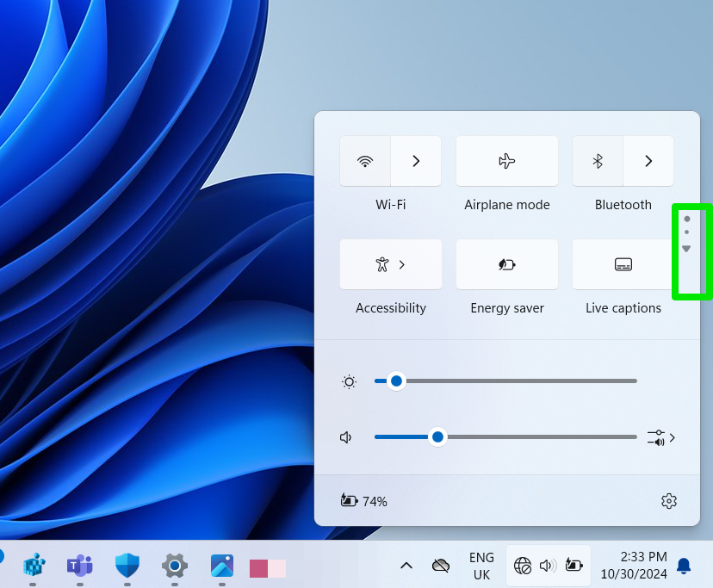Toggle Wi-Fi on or off
713x588 pixels.
pyautogui.click(x=365, y=161)
